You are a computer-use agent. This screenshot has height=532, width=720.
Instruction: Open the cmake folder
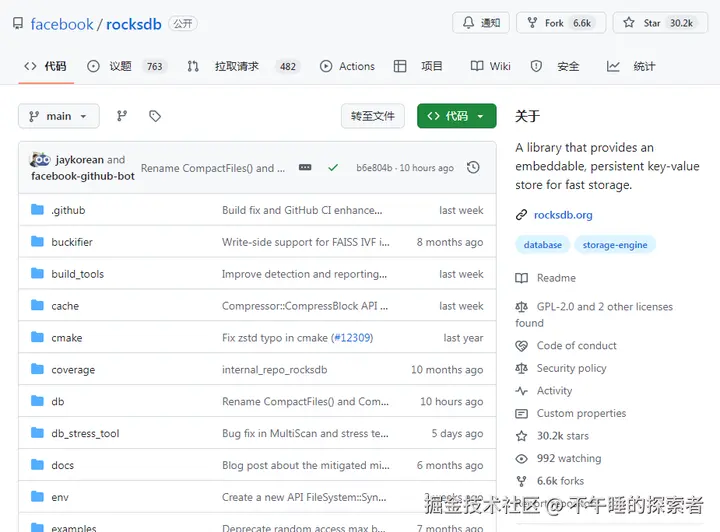tap(67, 338)
